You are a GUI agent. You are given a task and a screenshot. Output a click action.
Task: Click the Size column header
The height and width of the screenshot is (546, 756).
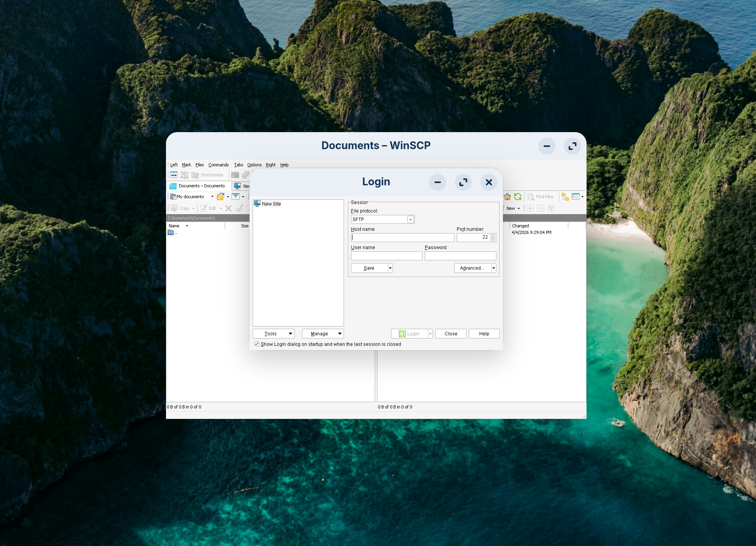[244, 226]
